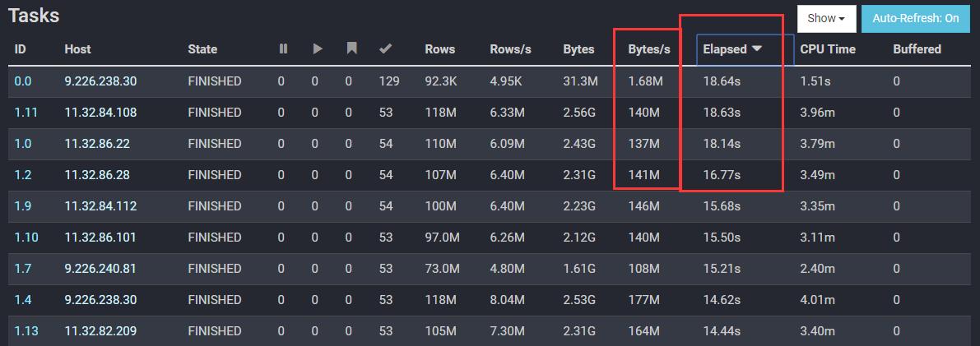Open the Show dropdown menu

[x=826, y=18]
